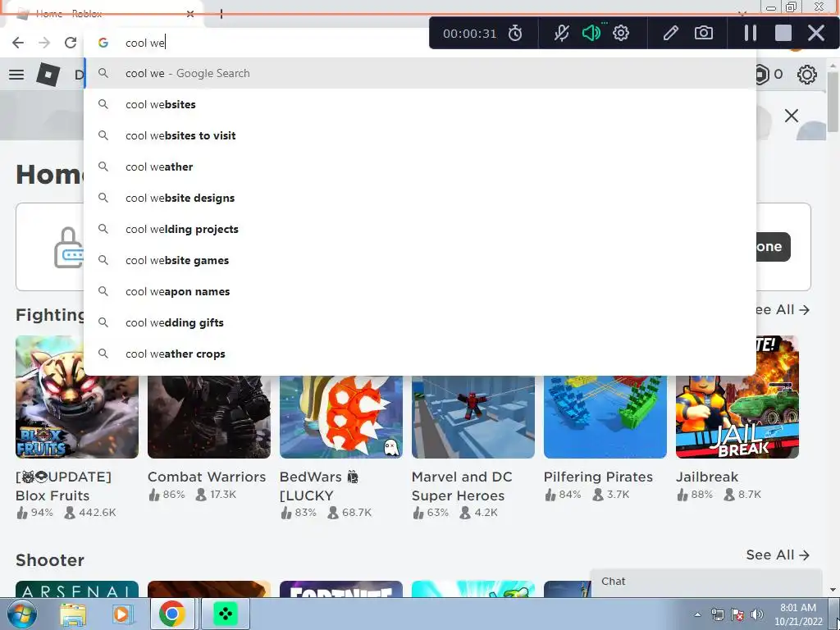840x630 pixels.
Task: Take a screenshot with the camera icon
Action: 703,33
